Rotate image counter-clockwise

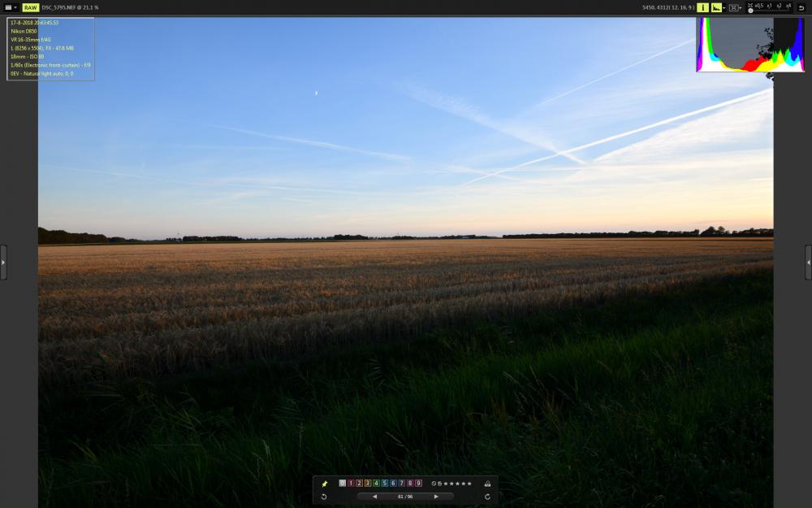[324, 497]
